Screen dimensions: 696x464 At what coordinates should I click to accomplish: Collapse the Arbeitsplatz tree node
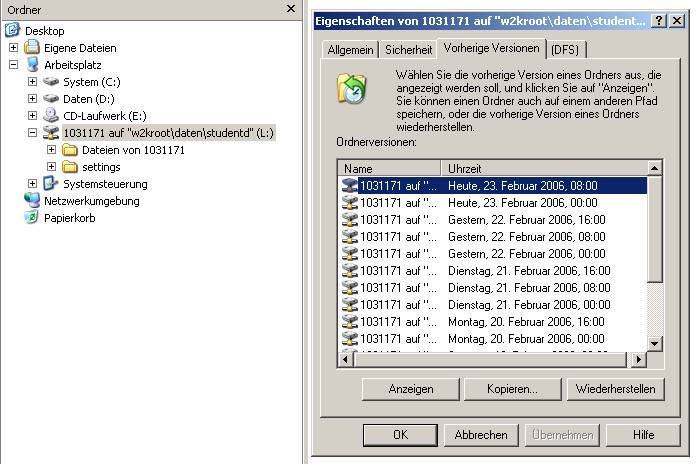(x=13, y=65)
